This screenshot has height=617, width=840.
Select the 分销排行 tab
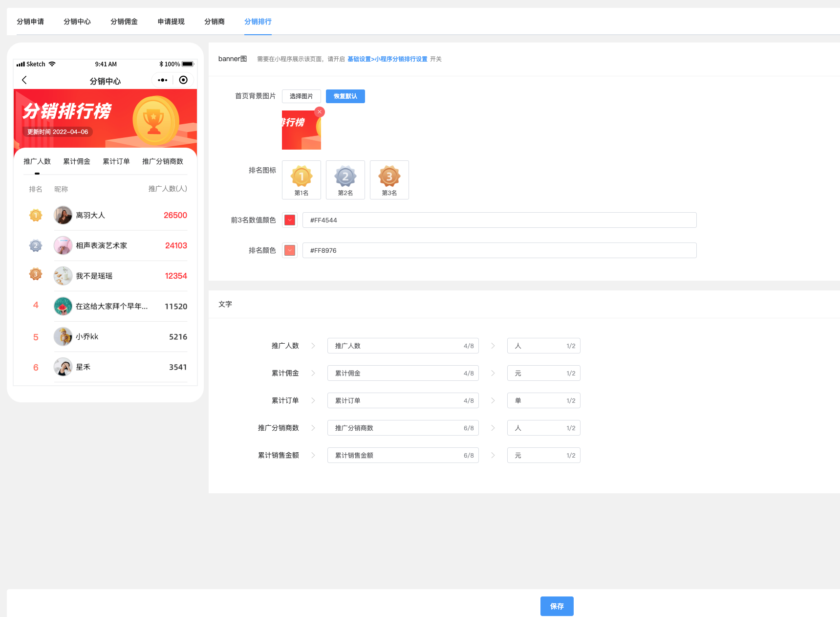pyautogui.click(x=258, y=22)
